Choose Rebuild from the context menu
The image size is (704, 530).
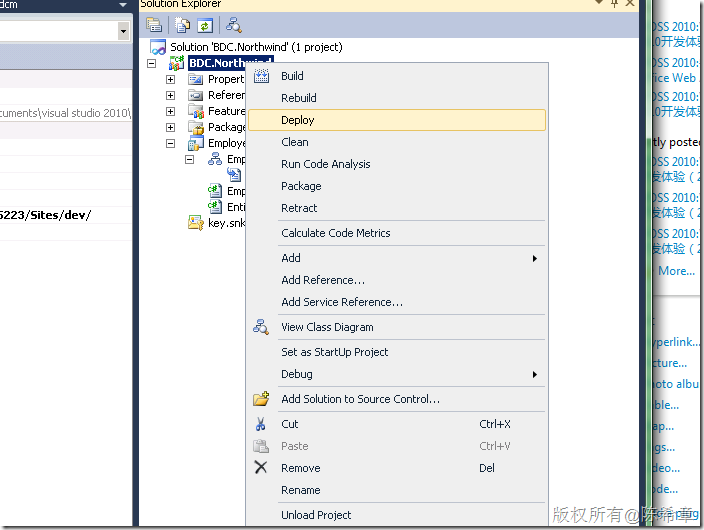tap(397, 98)
